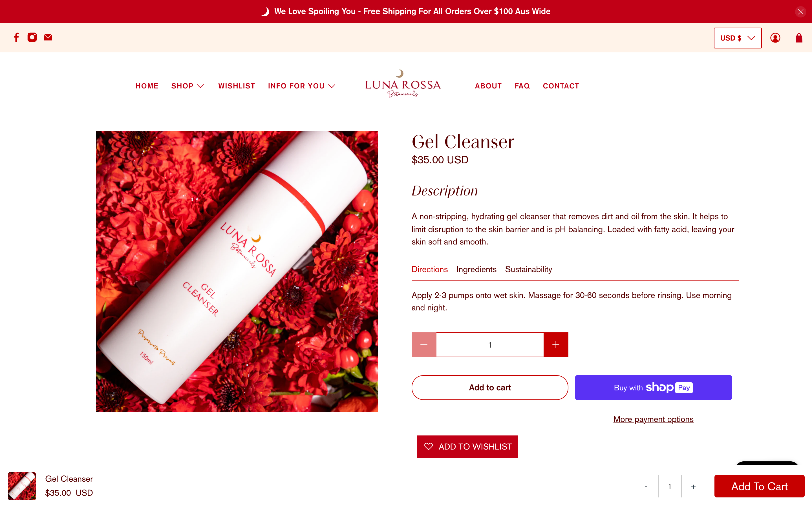Switch to the Sustainability tab
The image size is (812, 507).
[528, 269]
